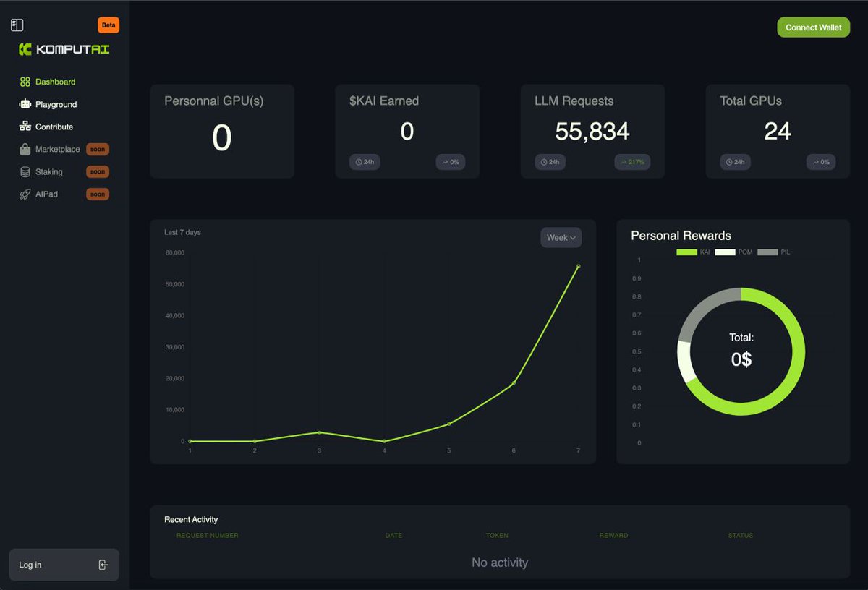
Task: Click the KomputAI logo
Action: [x=64, y=49]
